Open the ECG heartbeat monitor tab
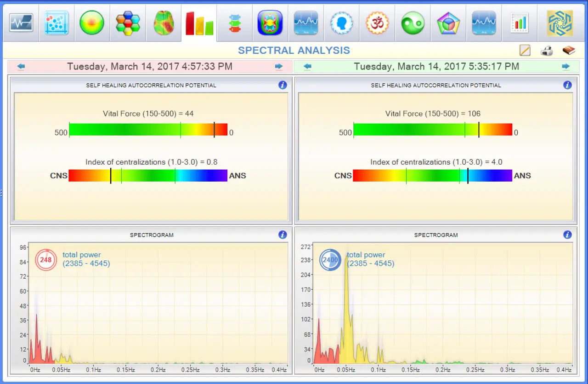This screenshot has height=384, width=588. pyautogui.click(x=21, y=23)
